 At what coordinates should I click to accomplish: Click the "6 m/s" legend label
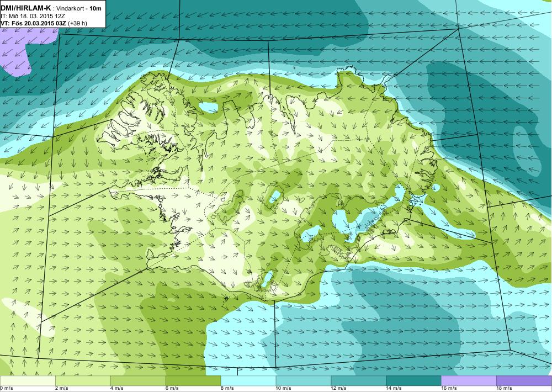pyautogui.click(x=172, y=389)
